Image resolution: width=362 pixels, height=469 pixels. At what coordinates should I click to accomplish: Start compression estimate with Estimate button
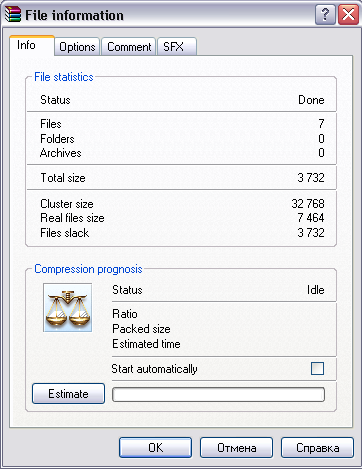pyautogui.click(x=69, y=394)
